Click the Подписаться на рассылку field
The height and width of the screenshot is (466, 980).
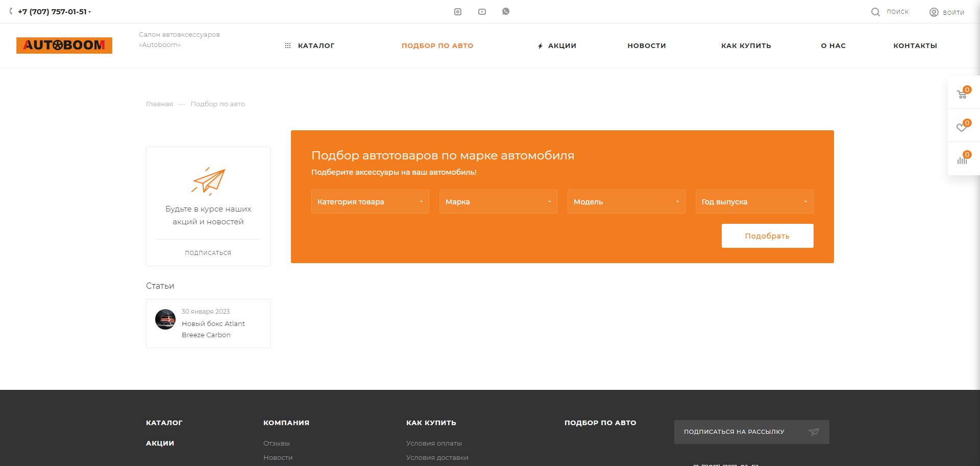[x=752, y=432]
